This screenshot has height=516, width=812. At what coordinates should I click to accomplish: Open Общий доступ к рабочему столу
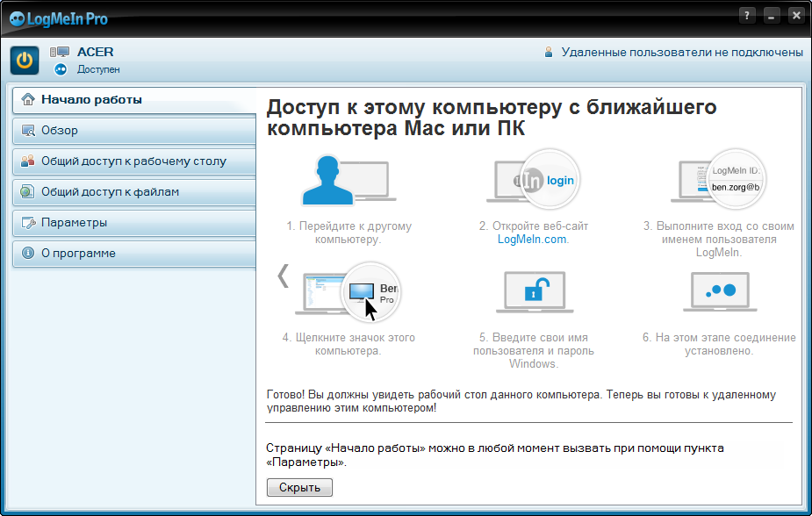(134, 161)
